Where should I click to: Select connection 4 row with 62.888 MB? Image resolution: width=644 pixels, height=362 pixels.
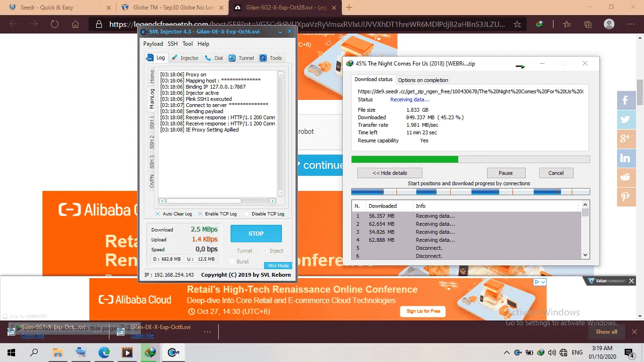(467, 240)
